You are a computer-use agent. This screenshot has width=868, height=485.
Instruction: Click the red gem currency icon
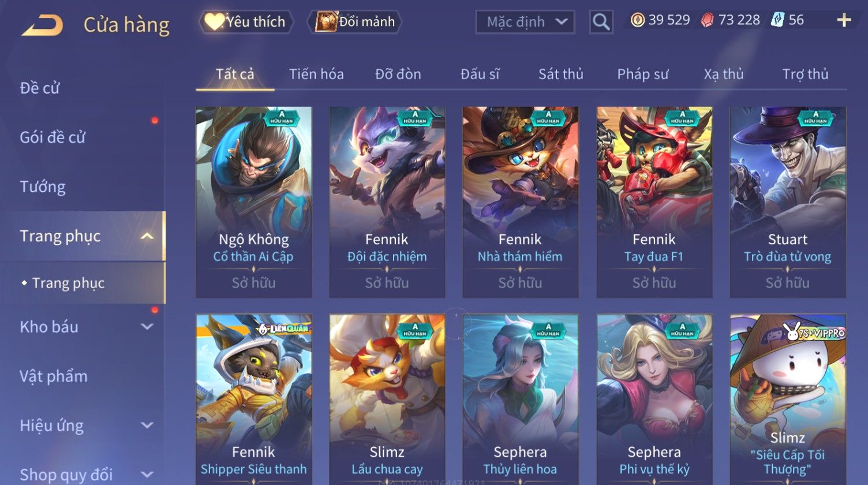(x=707, y=20)
